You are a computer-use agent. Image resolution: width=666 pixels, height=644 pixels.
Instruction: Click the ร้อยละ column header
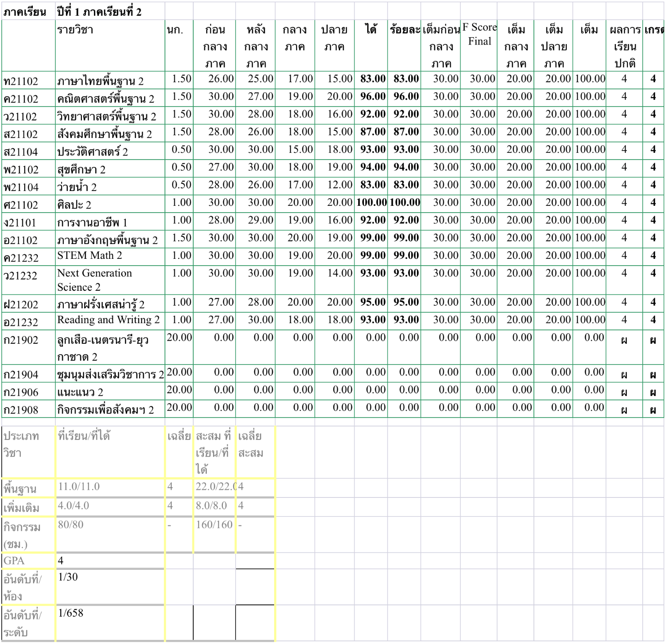[404, 45]
